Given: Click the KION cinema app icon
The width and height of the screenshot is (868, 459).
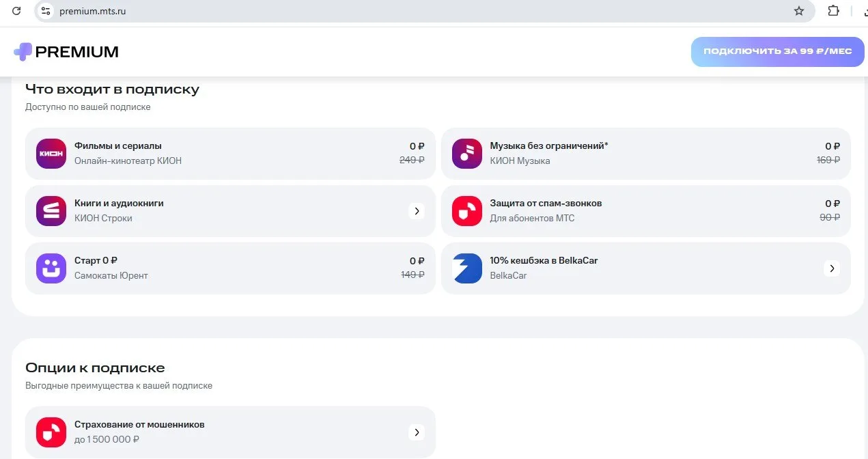Looking at the screenshot, I should pos(51,154).
